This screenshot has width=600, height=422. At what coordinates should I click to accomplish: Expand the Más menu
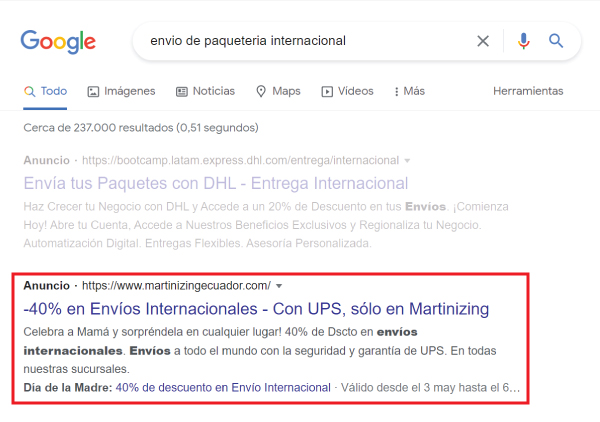click(409, 91)
